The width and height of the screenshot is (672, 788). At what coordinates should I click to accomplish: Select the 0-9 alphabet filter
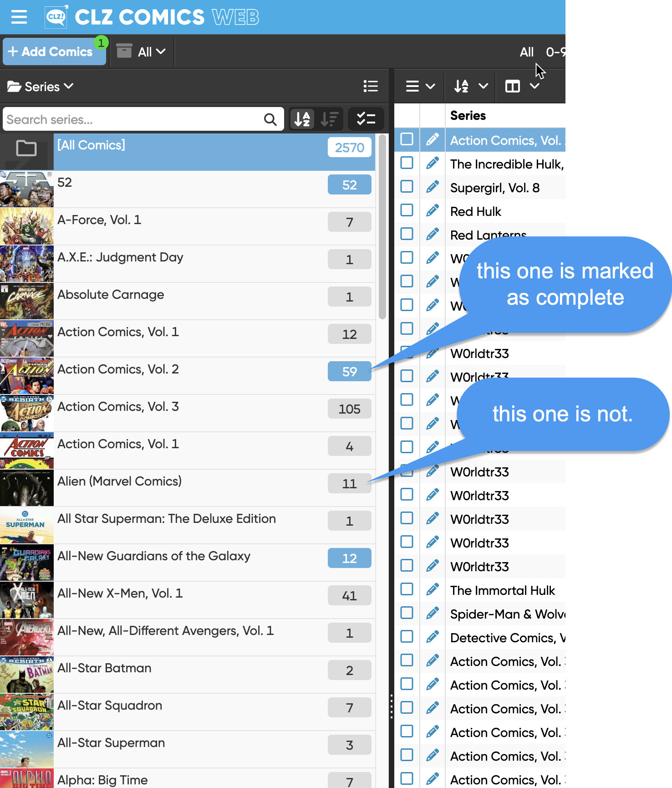(555, 52)
